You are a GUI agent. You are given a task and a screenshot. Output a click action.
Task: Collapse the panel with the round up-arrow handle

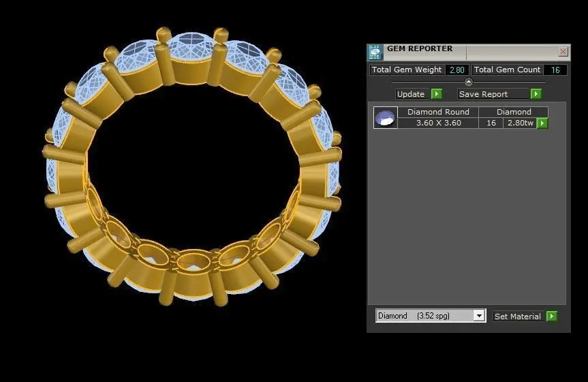point(468,81)
